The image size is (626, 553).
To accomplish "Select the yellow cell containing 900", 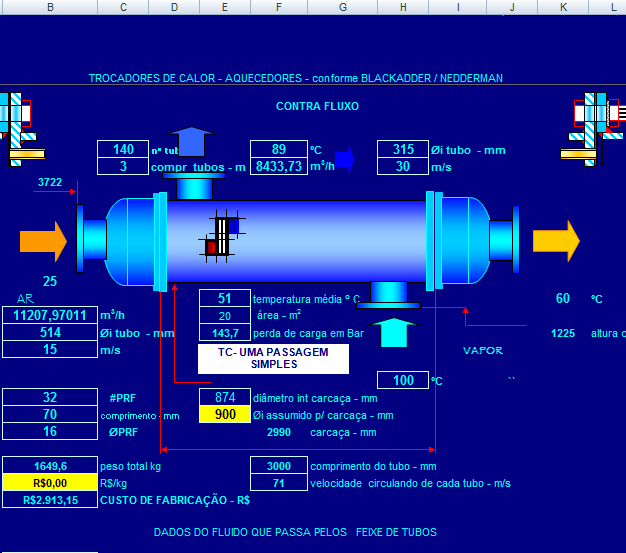I will click(x=224, y=415).
